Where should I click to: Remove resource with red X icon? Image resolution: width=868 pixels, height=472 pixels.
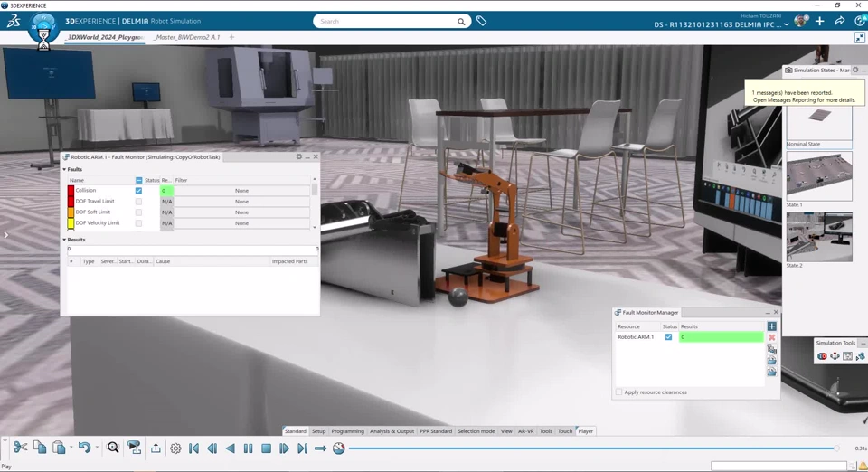click(771, 337)
